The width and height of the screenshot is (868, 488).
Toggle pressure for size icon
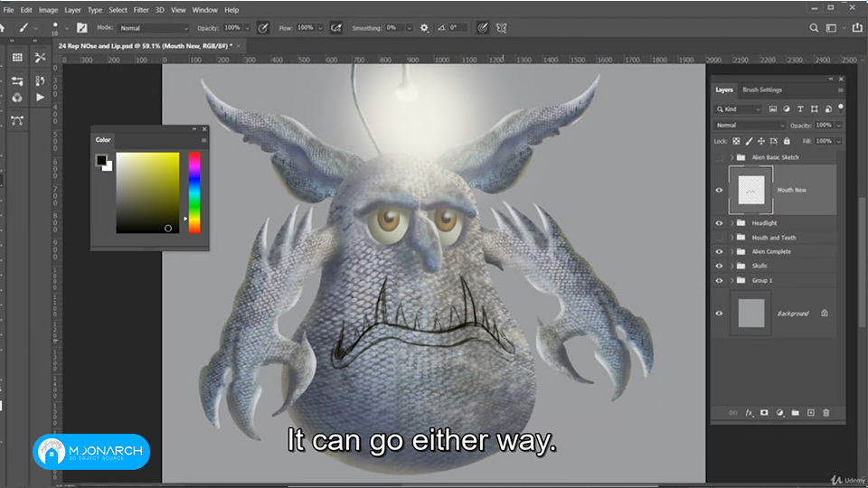pyautogui.click(x=483, y=28)
